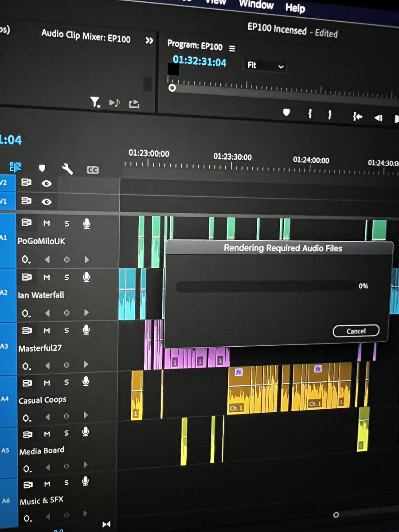This screenshot has width=399, height=532.
Task: Open keyframe options dropdown on PoGoMiloUK track
Action: click(x=27, y=259)
